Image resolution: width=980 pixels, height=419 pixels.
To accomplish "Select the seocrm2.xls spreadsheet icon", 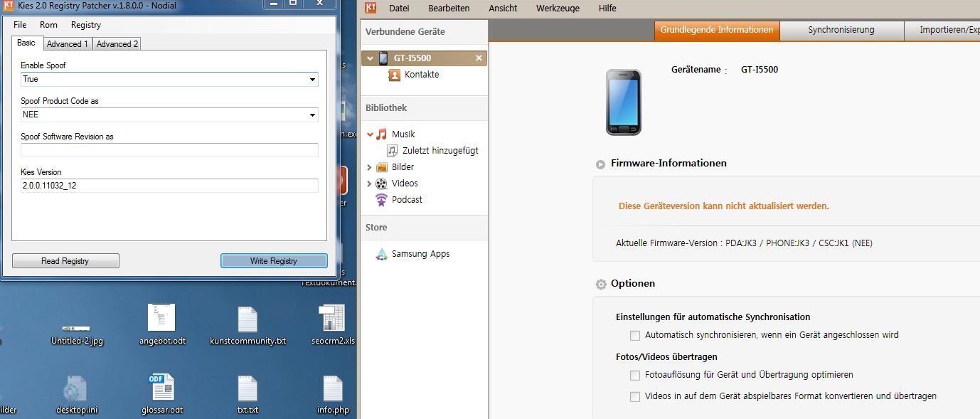I will pos(332,318).
